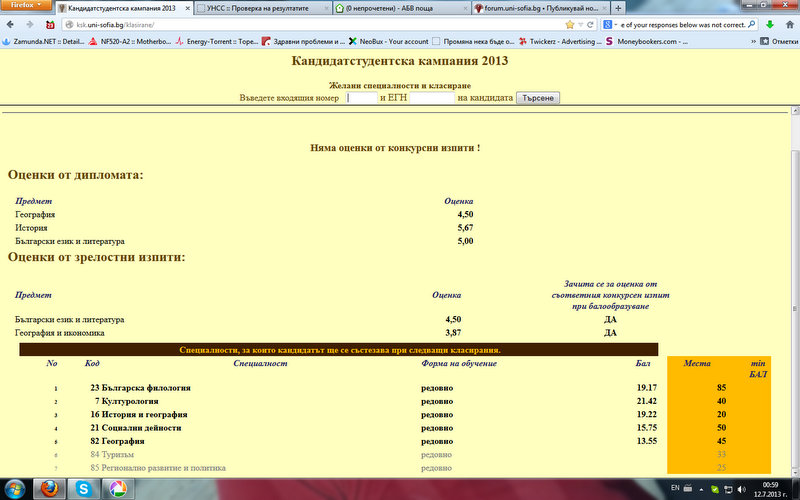Image resolution: width=800 pixels, height=500 pixels.
Task: Switch to the УНСС results tab
Action: click(x=258, y=7)
